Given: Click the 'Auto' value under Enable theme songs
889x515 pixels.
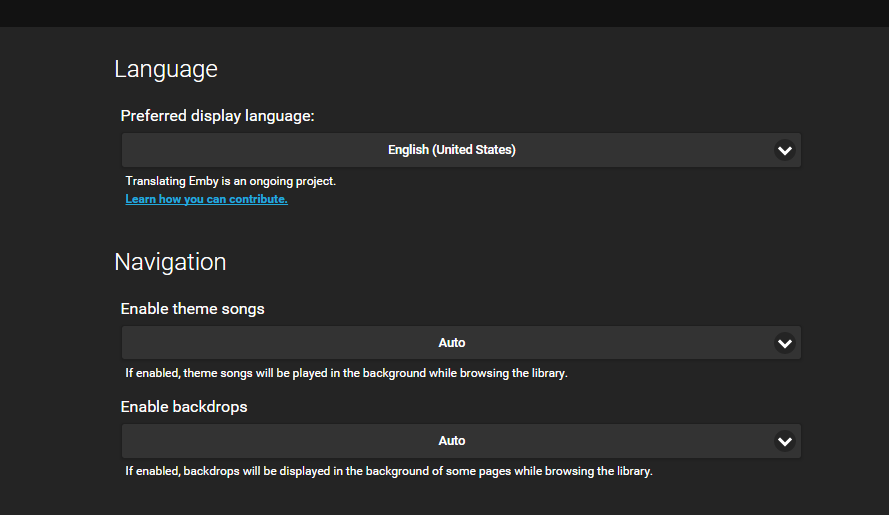Looking at the screenshot, I should coord(451,343).
